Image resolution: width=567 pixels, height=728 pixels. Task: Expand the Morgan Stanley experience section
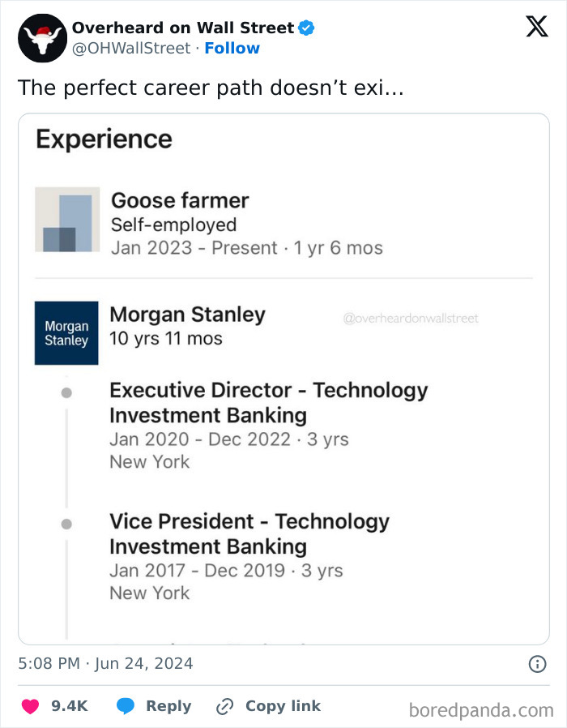tap(188, 315)
